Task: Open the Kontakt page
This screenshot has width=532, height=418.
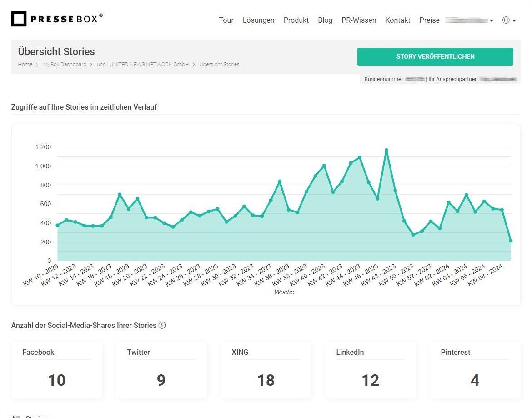Action: click(x=397, y=20)
